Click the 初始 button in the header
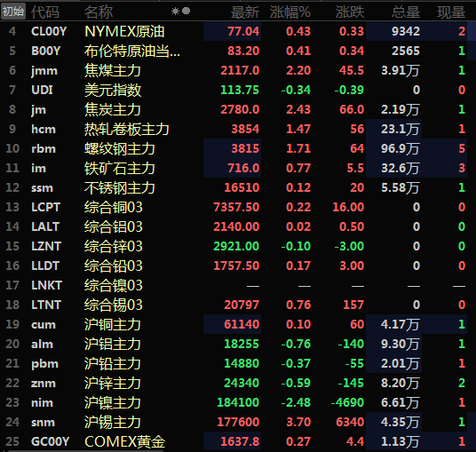476x452 pixels. click(13, 12)
